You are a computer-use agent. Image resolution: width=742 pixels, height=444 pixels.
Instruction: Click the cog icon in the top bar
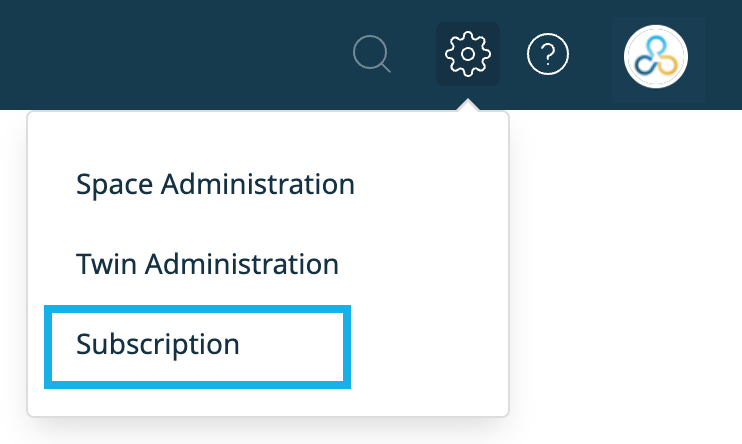[x=468, y=54]
